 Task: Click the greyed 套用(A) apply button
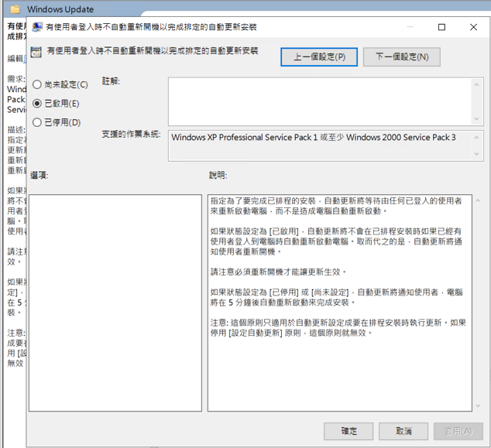pyautogui.click(x=458, y=431)
